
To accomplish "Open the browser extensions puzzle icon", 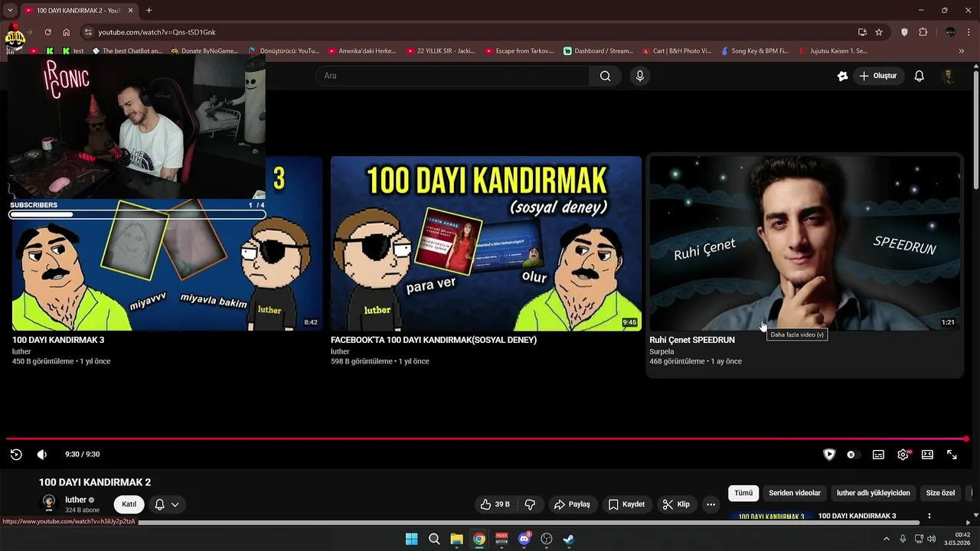I will click(923, 32).
